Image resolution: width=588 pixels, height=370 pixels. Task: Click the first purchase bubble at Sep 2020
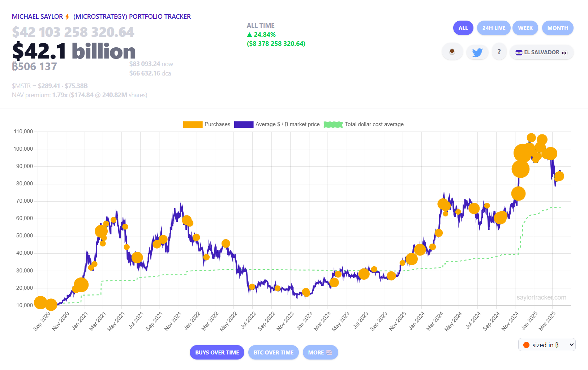coord(40,302)
